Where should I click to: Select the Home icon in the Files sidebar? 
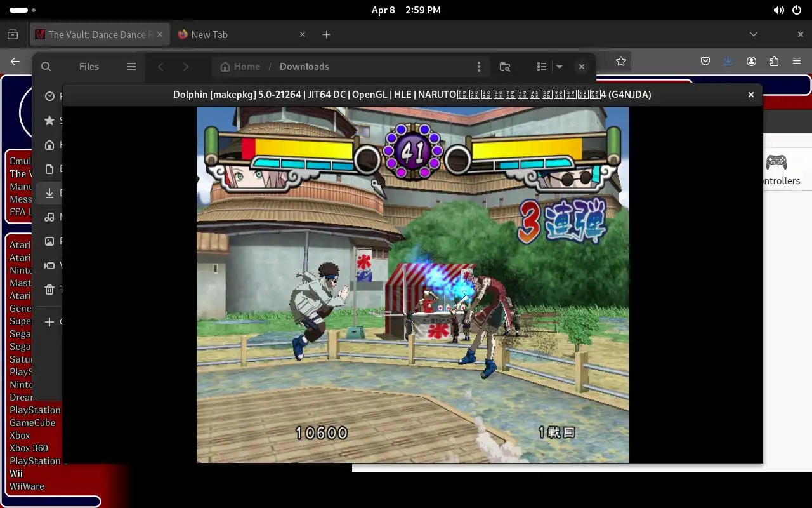pyautogui.click(x=49, y=145)
